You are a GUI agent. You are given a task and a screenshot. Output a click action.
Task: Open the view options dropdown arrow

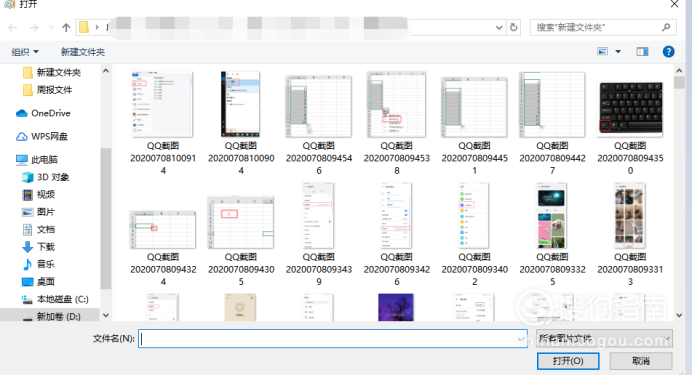pos(618,52)
